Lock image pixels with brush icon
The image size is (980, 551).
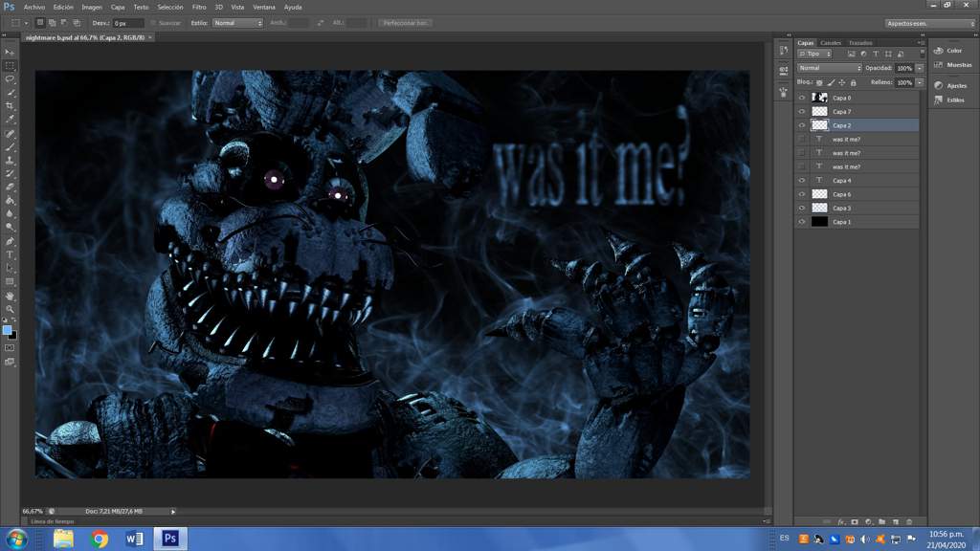click(831, 82)
